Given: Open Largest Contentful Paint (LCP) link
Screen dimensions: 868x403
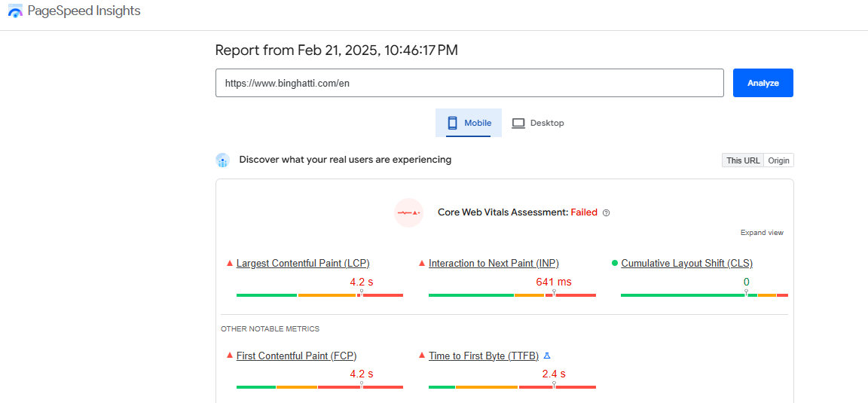Looking at the screenshot, I should coord(303,264).
